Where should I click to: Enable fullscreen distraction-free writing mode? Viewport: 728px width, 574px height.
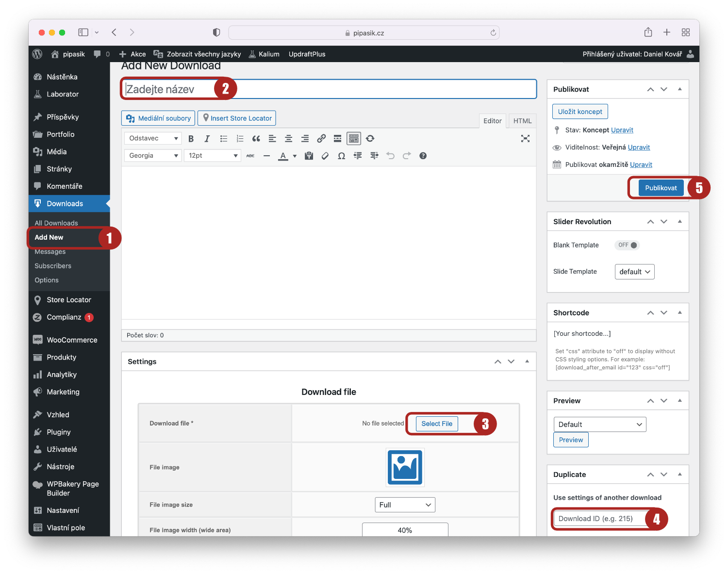click(525, 139)
